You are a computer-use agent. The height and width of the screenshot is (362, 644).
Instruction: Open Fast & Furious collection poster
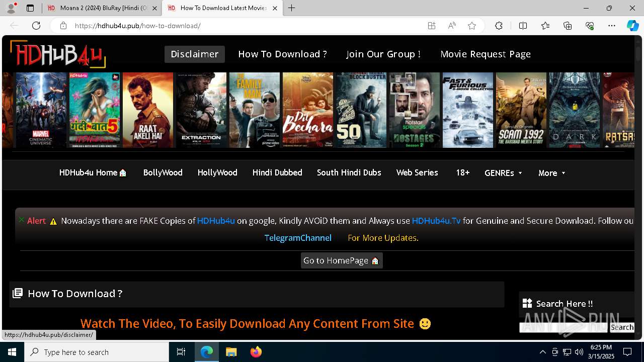468,110
